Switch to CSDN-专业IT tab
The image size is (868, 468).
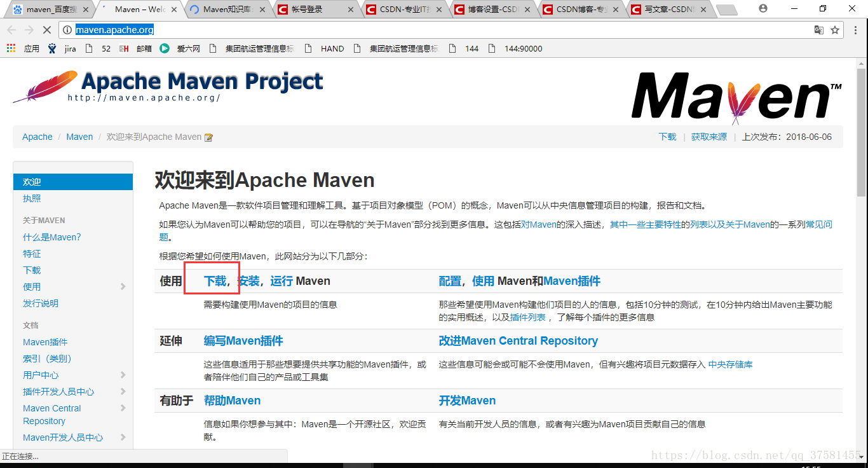(x=404, y=10)
